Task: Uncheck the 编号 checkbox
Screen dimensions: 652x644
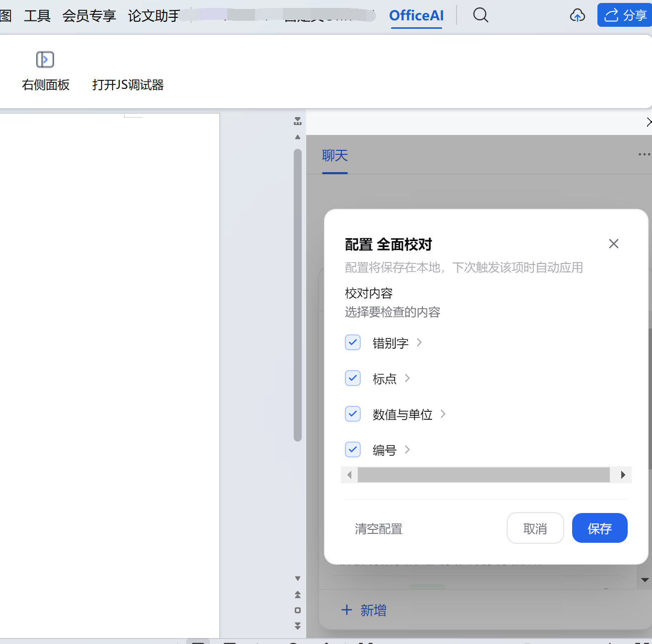Action: (x=353, y=450)
